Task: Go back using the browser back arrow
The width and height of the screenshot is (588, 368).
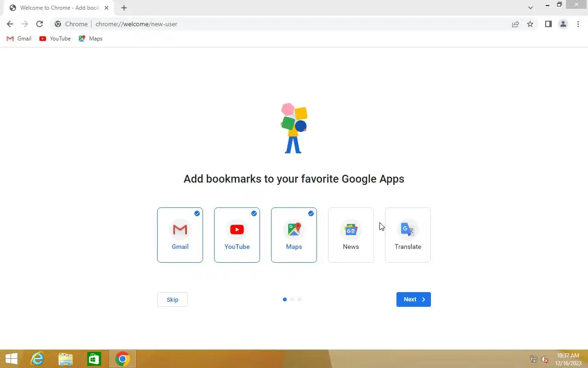Action: point(10,24)
